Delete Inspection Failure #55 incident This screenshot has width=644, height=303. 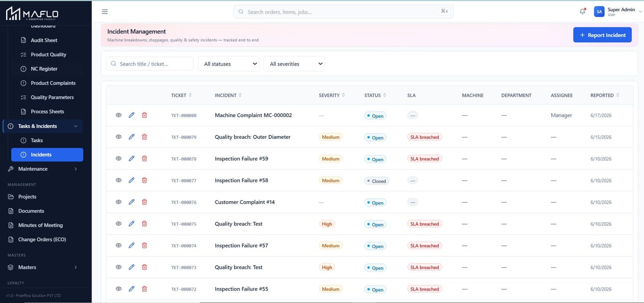pyautogui.click(x=144, y=289)
